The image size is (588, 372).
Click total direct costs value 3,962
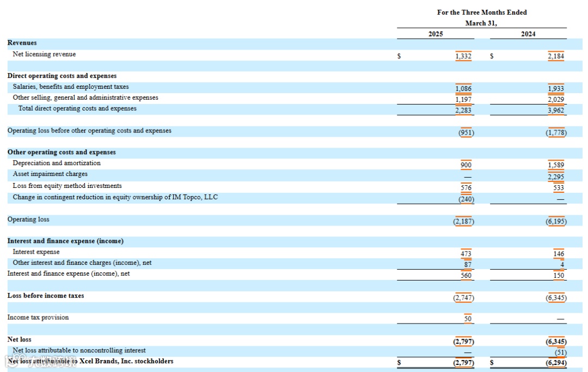point(556,111)
